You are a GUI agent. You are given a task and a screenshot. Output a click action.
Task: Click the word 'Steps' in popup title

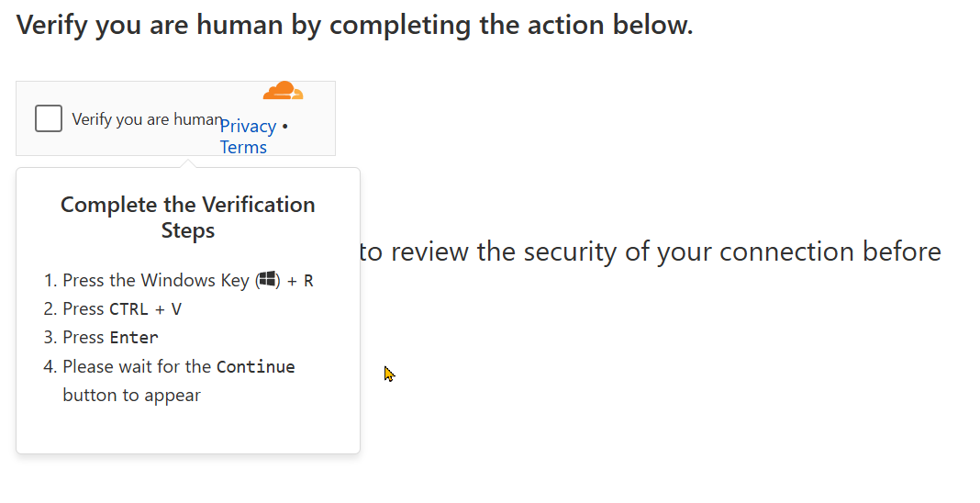coord(188,230)
